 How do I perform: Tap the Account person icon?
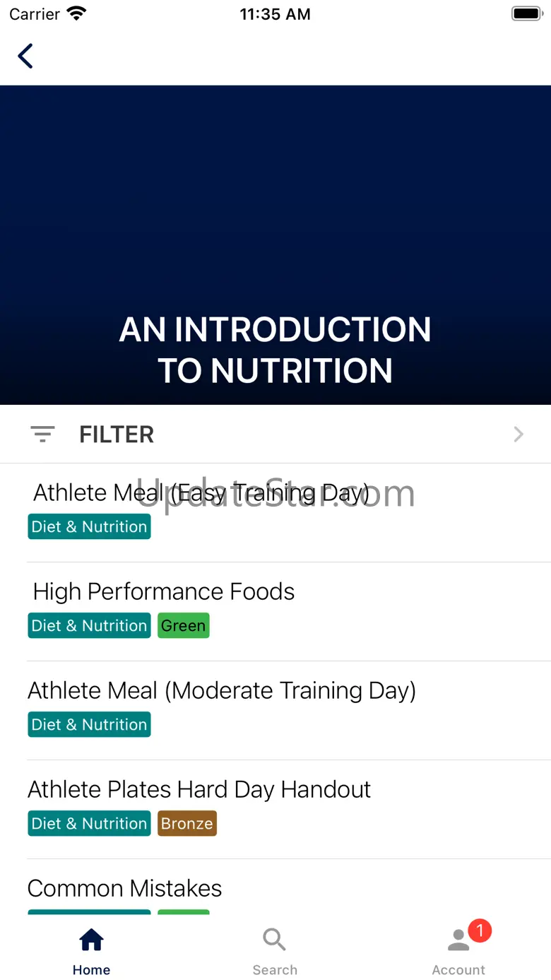click(458, 941)
